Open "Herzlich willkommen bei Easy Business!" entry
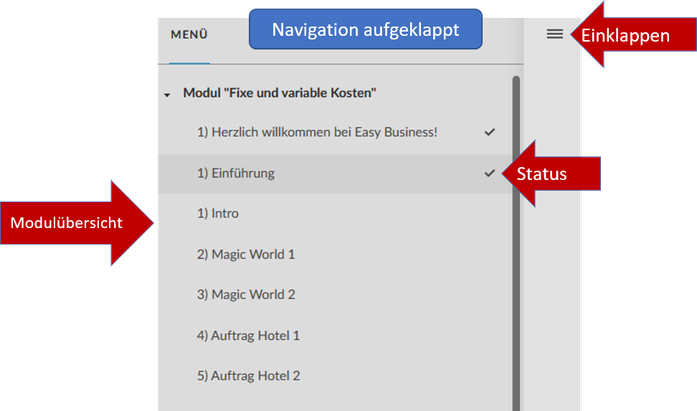The height and width of the screenshot is (411, 697). [x=317, y=132]
